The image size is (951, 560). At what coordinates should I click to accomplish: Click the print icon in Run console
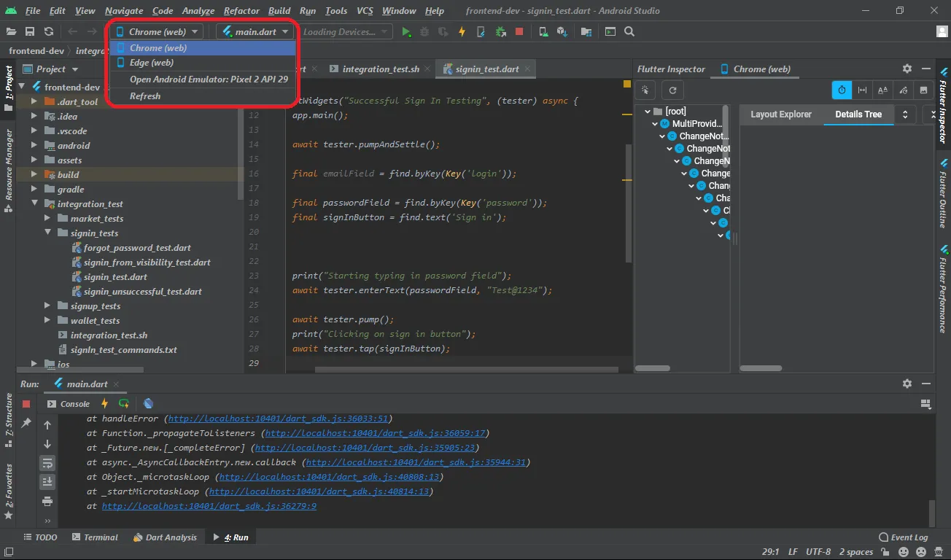[47, 501]
